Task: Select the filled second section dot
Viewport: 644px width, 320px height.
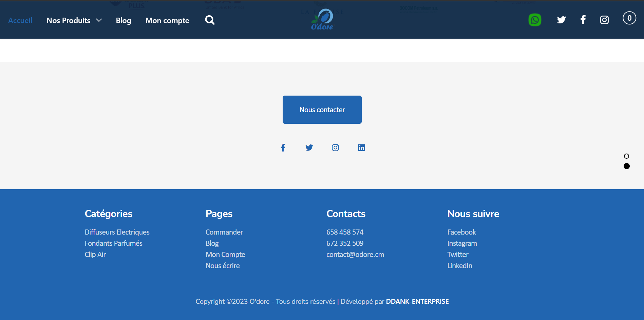Action: coord(626,166)
